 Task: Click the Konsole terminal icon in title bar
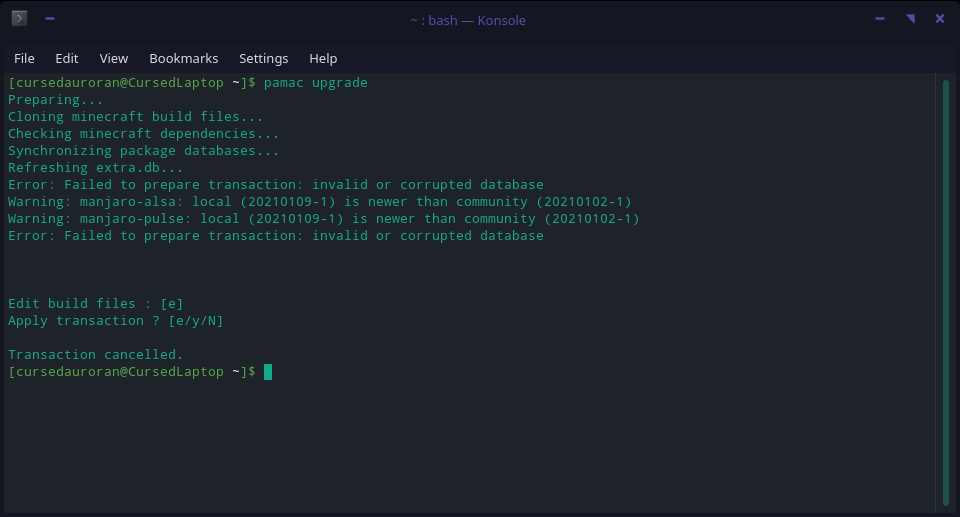click(19, 19)
